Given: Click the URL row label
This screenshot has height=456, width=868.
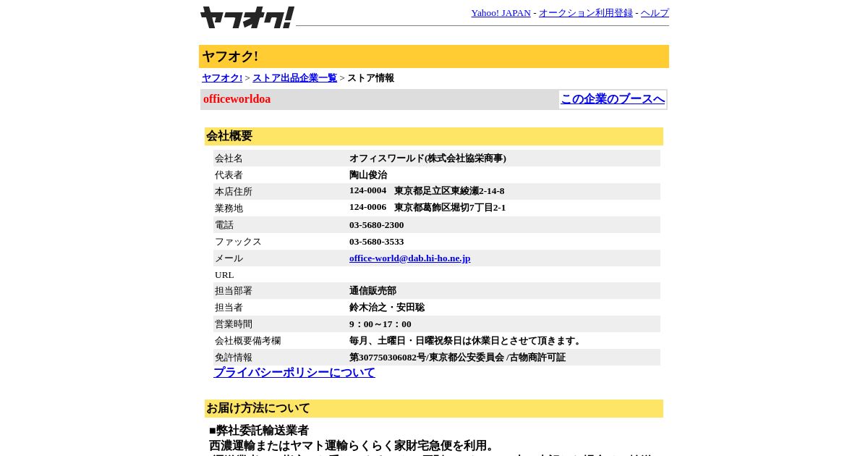Looking at the screenshot, I should (x=224, y=275).
